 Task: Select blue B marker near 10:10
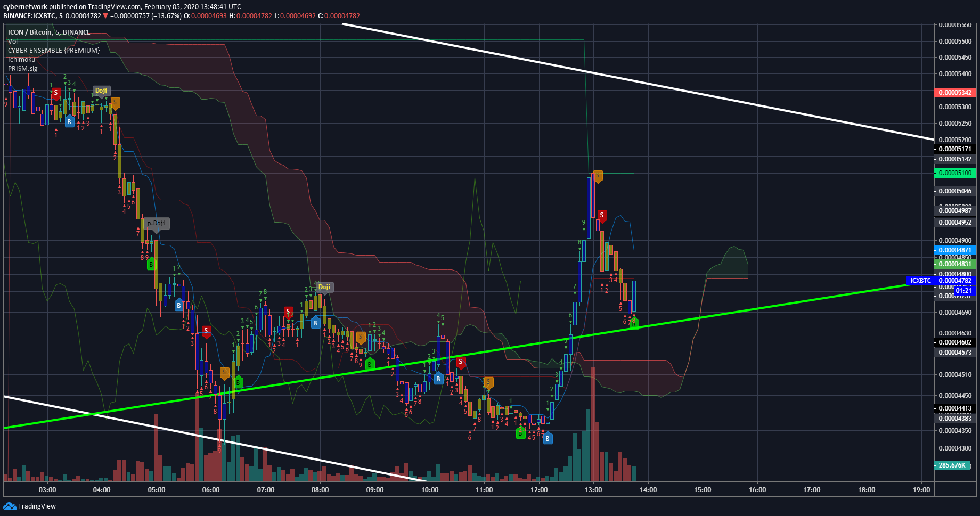(438, 379)
